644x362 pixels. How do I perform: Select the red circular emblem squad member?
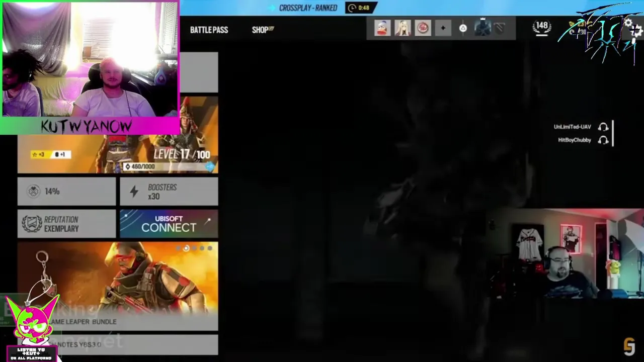423,28
